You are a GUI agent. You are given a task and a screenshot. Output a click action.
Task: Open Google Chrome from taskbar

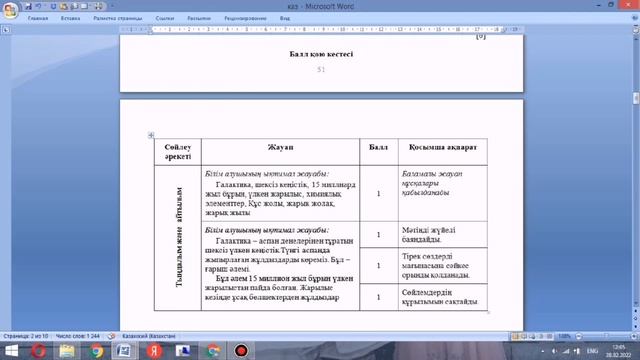[x=96, y=351]
